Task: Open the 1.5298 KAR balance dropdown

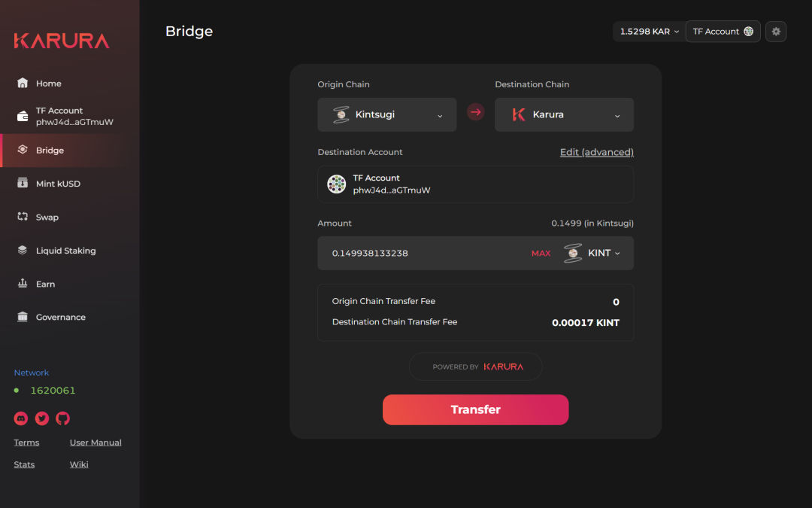Action: click(x=649, y=32)
